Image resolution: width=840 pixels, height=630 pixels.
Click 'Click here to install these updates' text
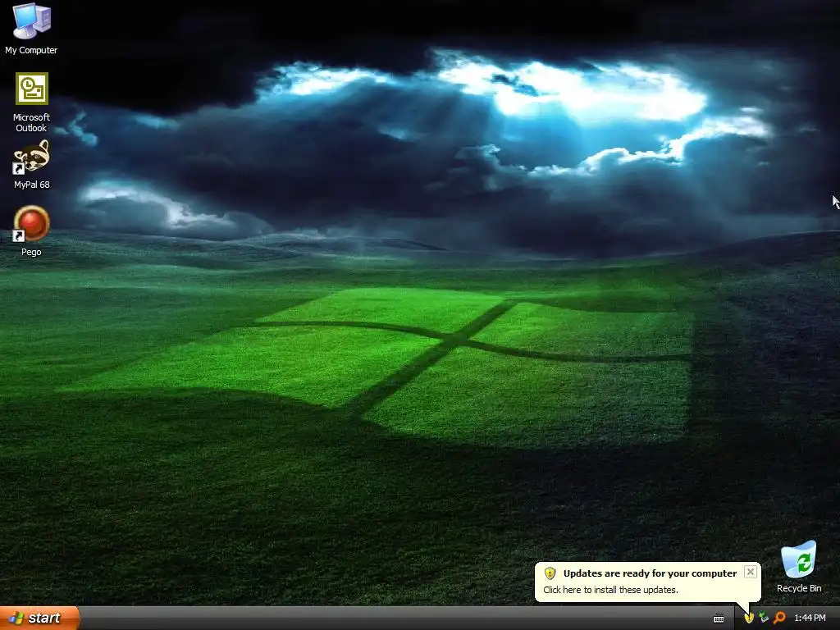coord(610,590)
